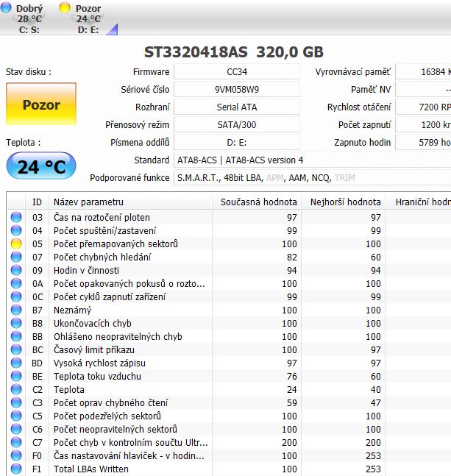Viewport: 451px width, 476px height.
Task: Select the row Počet neopravitelných sektorů
Action: tap(229, 429)
